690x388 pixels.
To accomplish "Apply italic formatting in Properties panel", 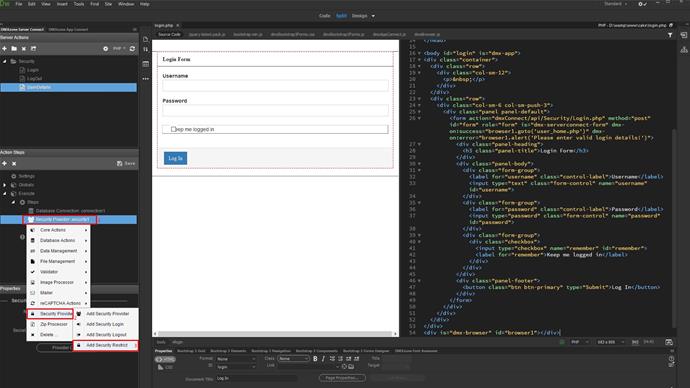I will coord(323,359).
